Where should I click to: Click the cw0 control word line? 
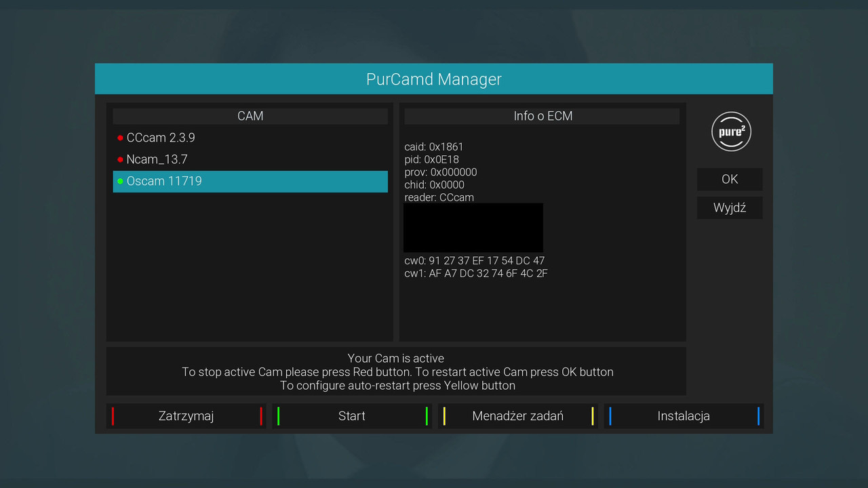(x=475, y=261)
